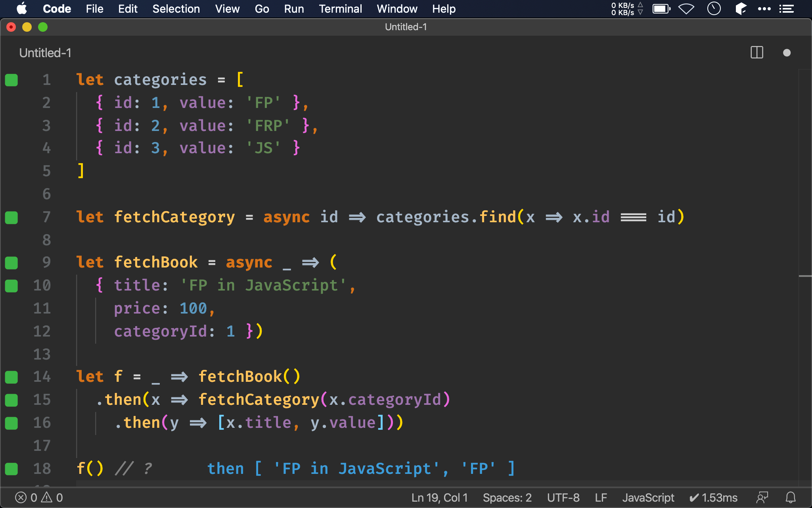Open the Terminal menu
The image size is (812, 508).
tap(340, 9)
